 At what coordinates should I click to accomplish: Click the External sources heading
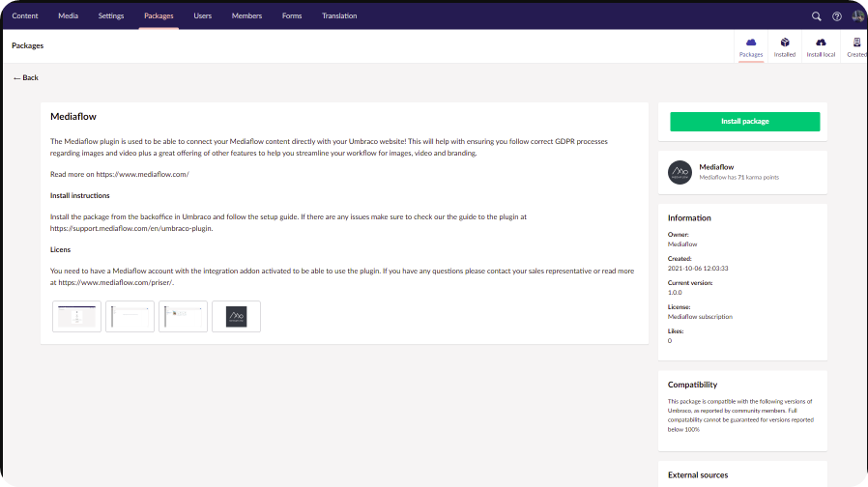pyautogui.click(x=698, y=474)
